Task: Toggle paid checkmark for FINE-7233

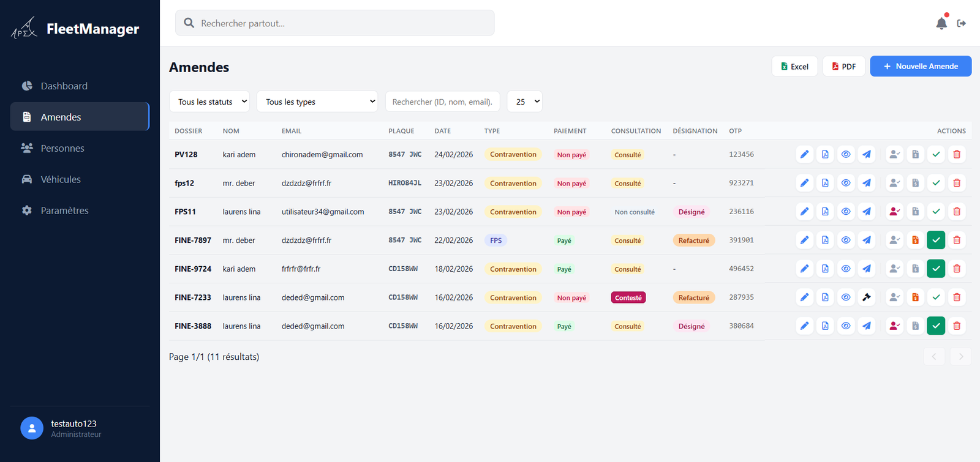Action: coord(936,297)
